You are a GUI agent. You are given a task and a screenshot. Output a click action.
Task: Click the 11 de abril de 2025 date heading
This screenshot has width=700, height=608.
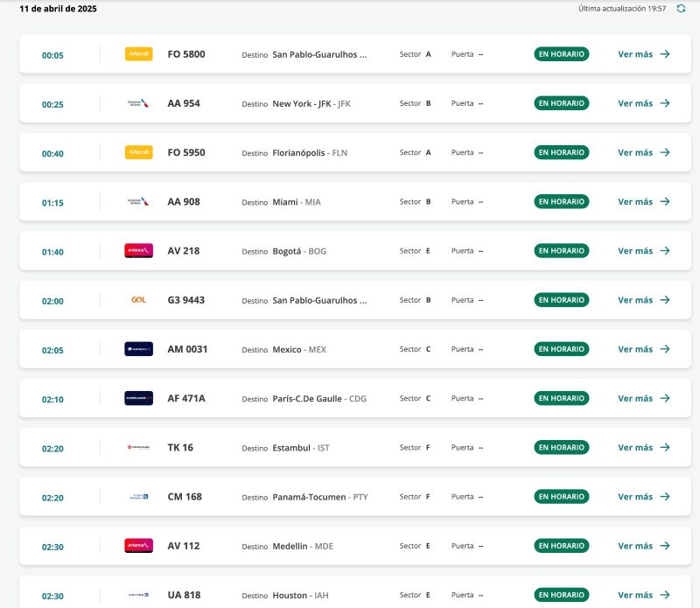coord(58,9)
